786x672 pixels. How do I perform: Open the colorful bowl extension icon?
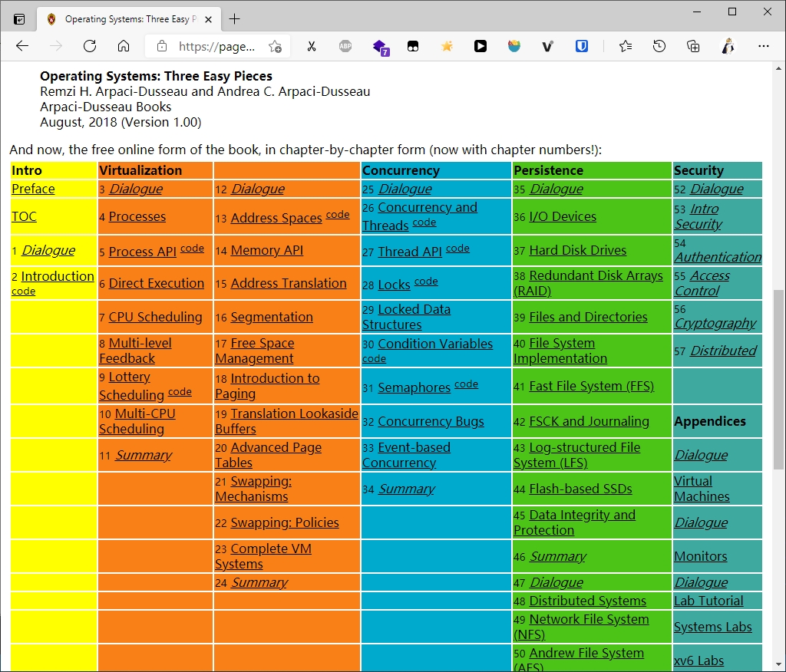click(x=514, y=46)
